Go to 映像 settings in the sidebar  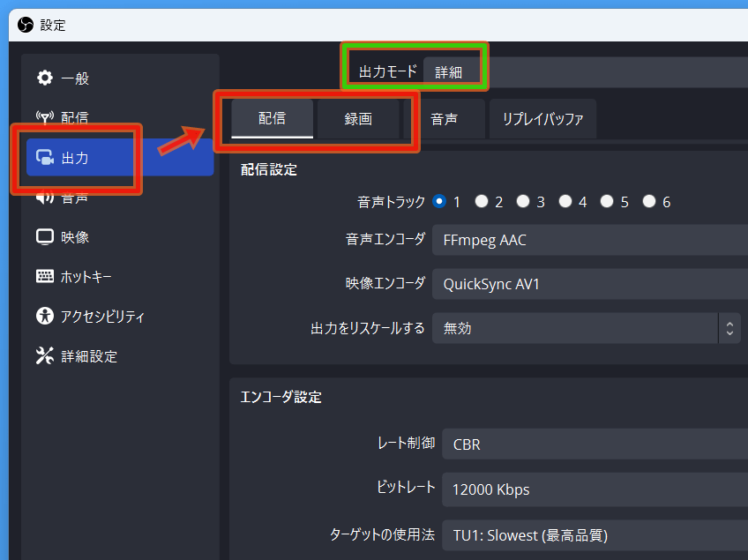(x=120, y=237)
